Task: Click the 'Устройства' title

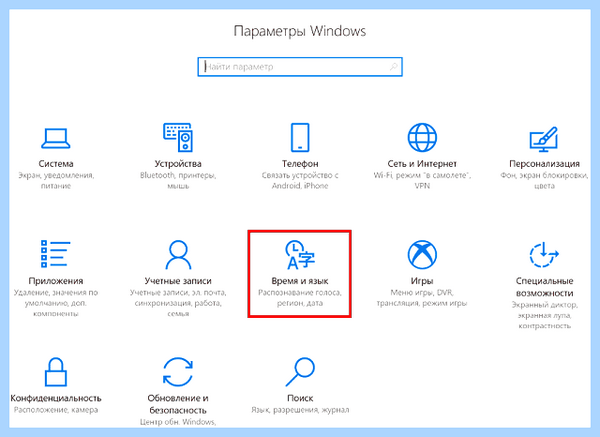Action: click(178, 164)
